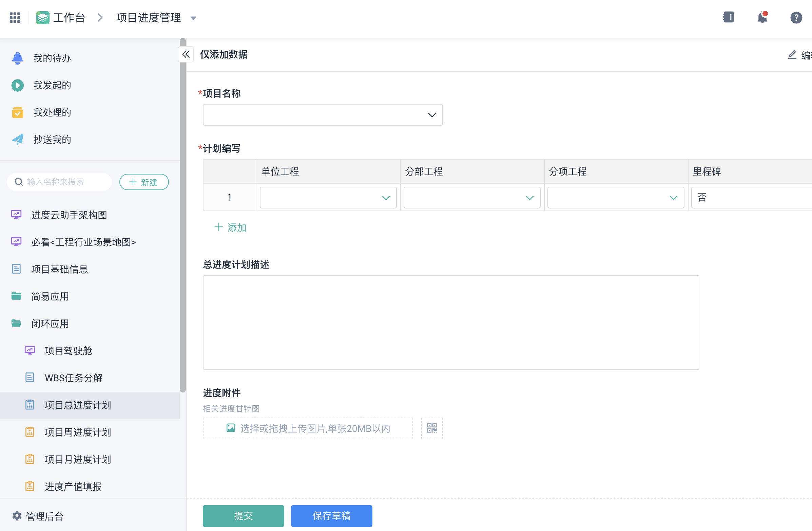Select 项目周进度计划 in sidebar
Screen dimensions: 812x531
(78, 432)
